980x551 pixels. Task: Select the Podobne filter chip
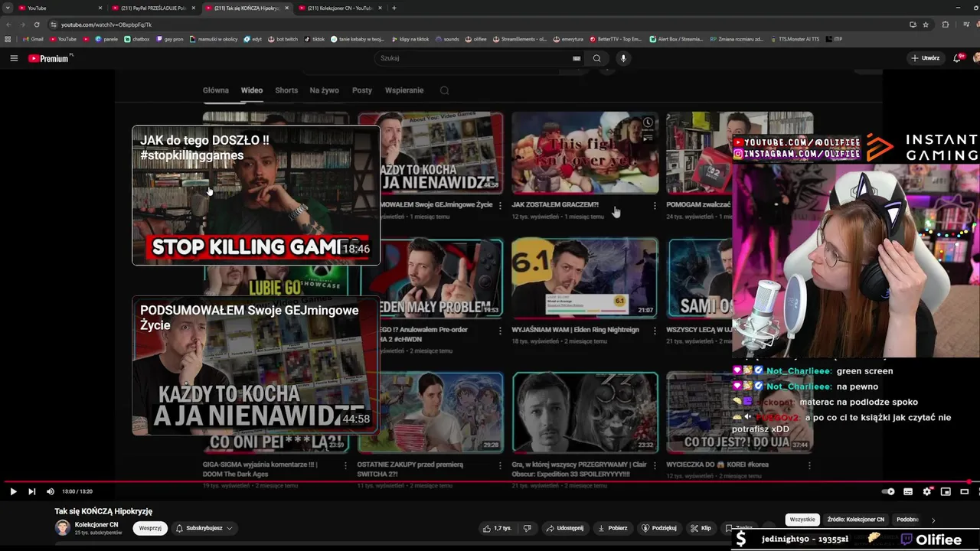[x=908, y=520]
